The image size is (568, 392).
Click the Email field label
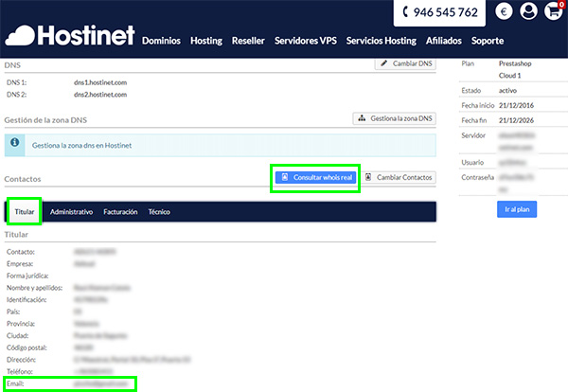click(15, 383)
